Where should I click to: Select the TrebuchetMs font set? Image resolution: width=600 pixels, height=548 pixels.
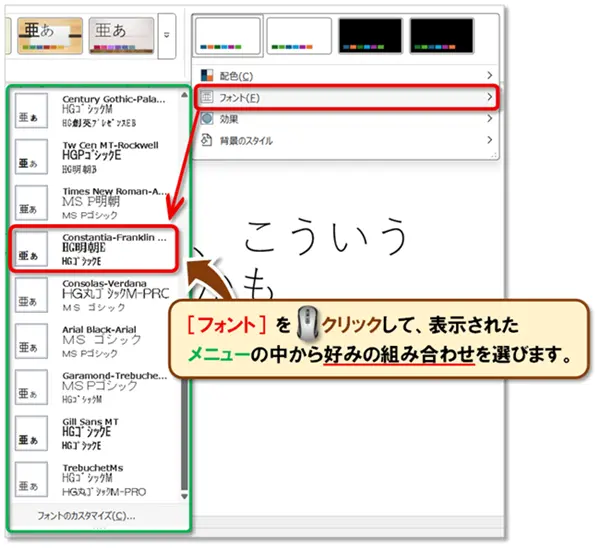point(96,480)
